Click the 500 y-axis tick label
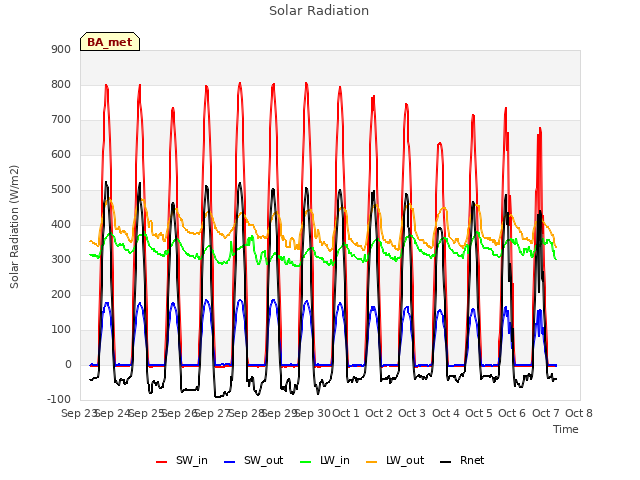The height and width of the screenshot is (480, 640). [61, 190]
